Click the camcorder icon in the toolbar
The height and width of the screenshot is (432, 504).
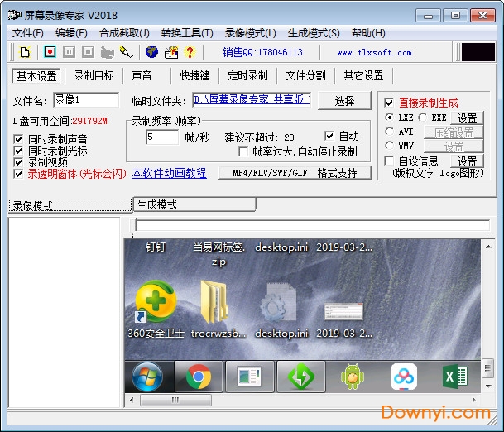click(x=106, y=52)
